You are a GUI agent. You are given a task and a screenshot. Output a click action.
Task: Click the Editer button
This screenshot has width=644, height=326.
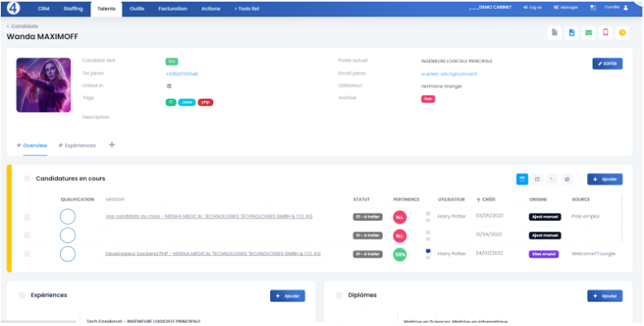coord(607,64)
